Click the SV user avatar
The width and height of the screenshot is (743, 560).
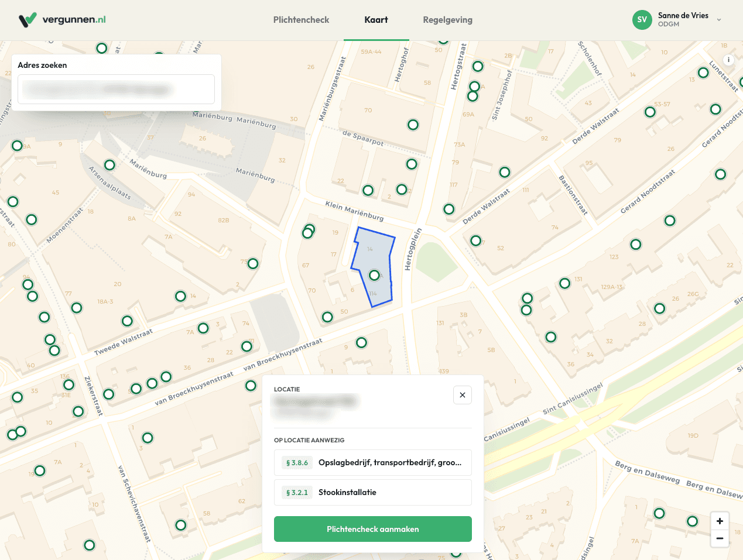click(642, 20)
